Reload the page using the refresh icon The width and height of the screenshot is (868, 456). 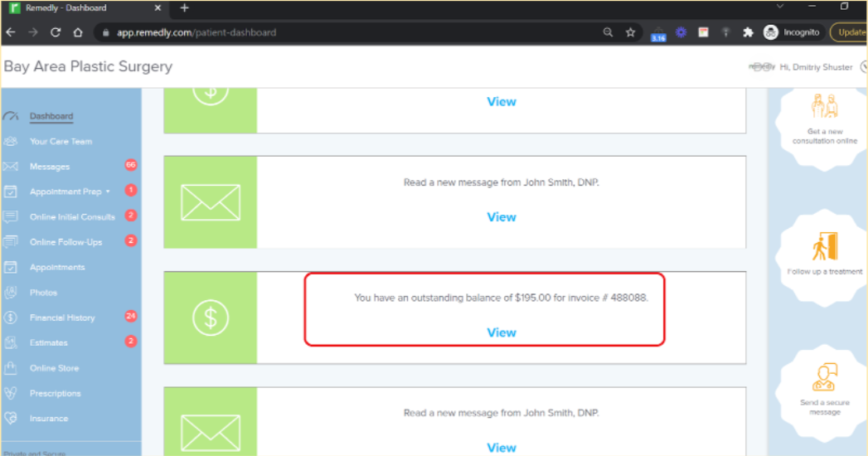56,32
